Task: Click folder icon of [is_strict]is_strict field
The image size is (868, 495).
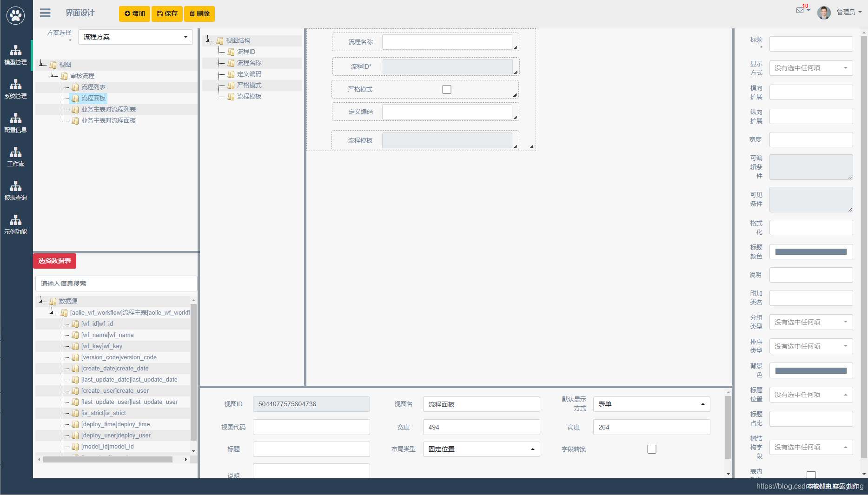Action: click(75, 413)
